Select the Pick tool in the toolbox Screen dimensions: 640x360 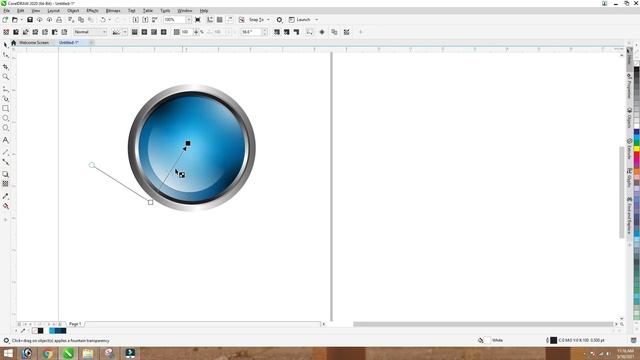pyautogui.click(x=5, y=44)
